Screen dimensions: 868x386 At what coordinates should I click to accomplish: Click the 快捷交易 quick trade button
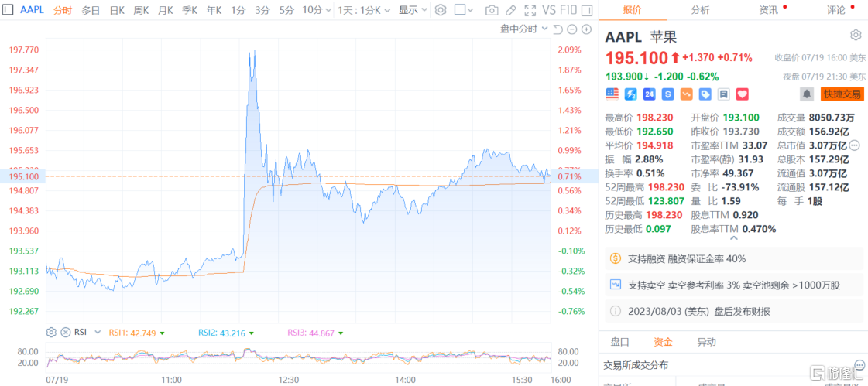tap(842, 94)
